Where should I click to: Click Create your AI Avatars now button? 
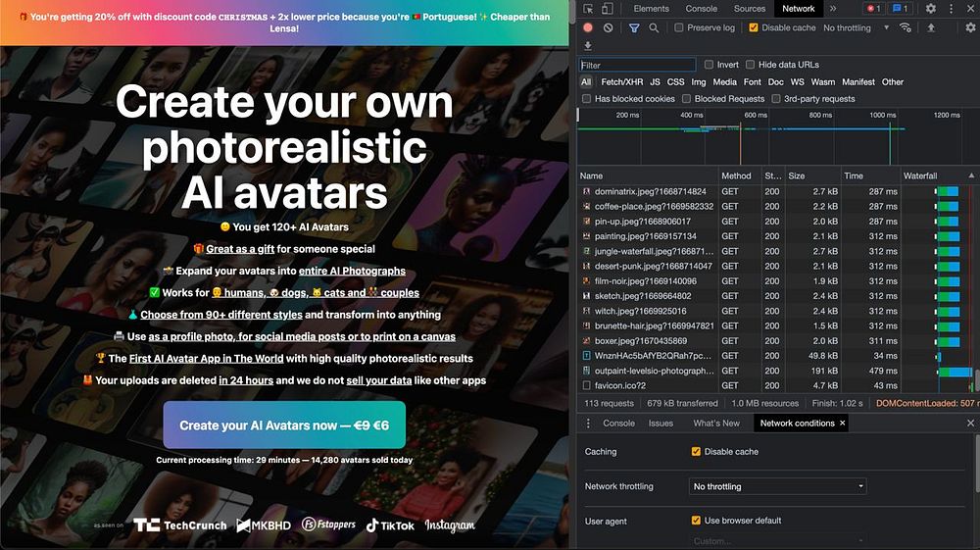pos(284,425)
